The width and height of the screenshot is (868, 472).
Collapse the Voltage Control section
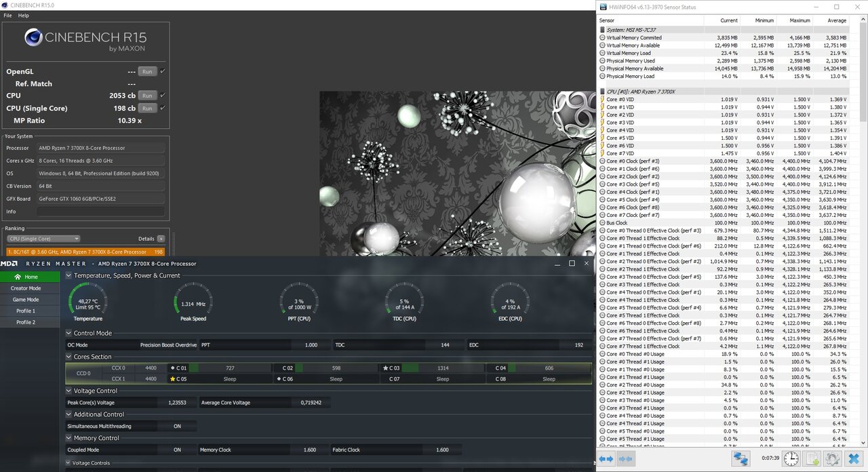point(68,391)
